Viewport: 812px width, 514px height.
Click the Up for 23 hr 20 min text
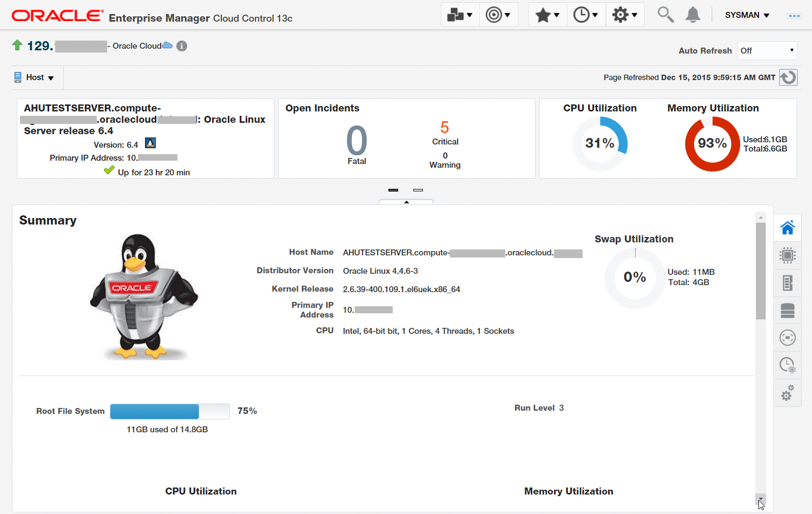pos(154,173)
